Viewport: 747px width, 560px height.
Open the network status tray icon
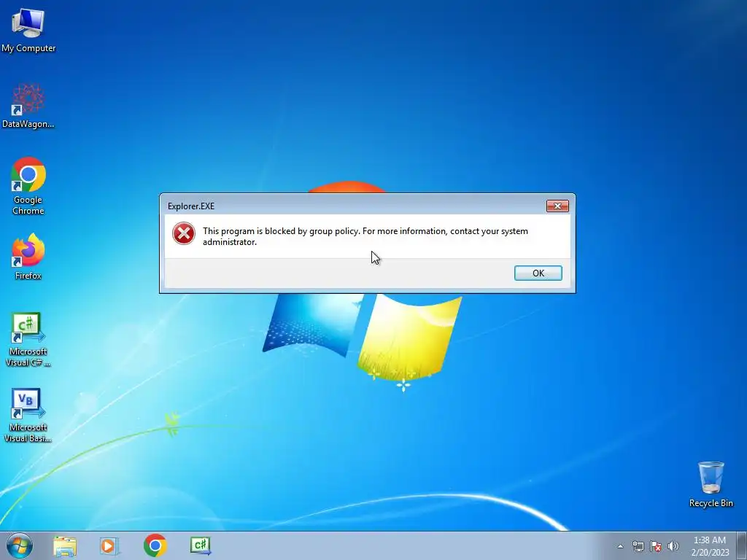[x=638, y=546]
